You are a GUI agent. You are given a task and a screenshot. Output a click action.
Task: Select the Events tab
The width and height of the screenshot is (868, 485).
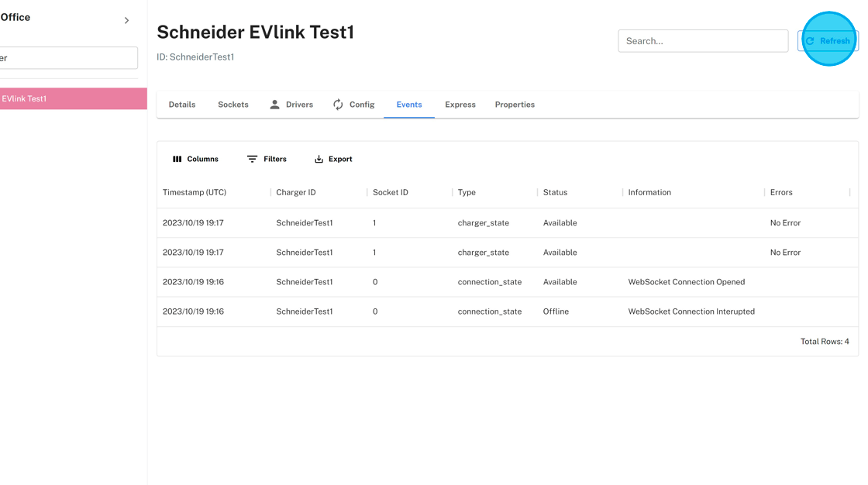409,105
